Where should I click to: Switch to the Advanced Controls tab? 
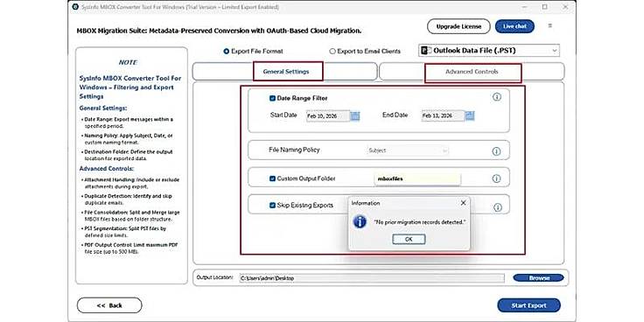[472, 72]
